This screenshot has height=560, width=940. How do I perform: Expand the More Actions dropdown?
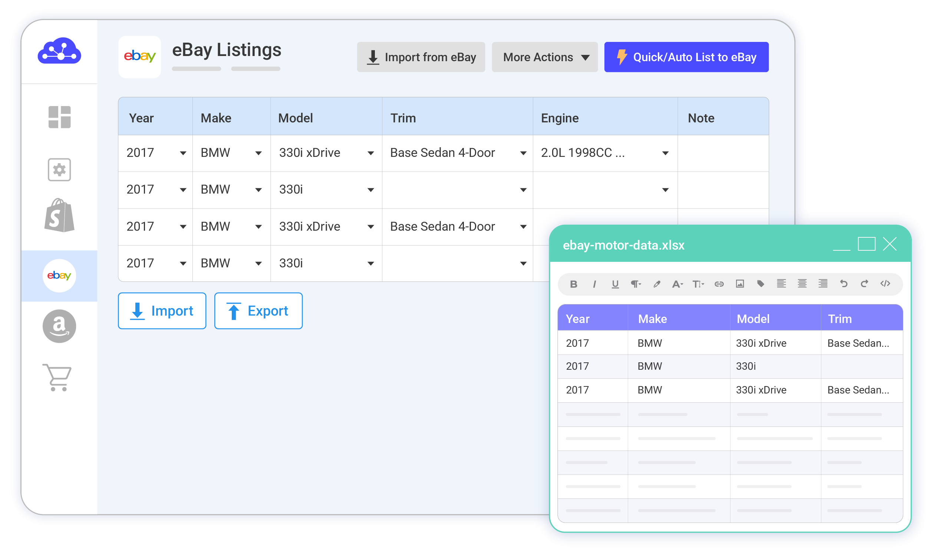545,57
